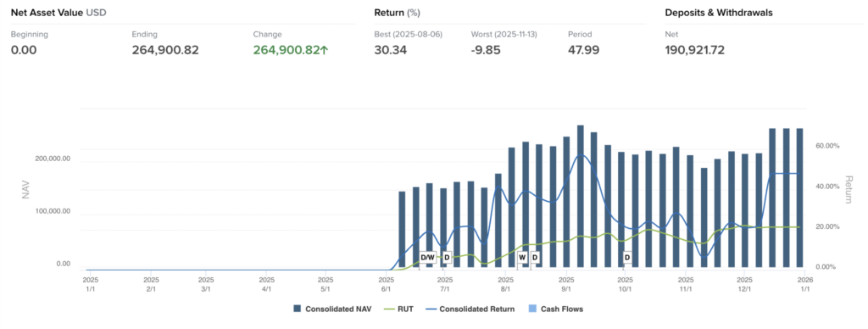The width and height of the screenshot is (868, 329).
Task: Click the Period return value 47.99
Action: 583,50
